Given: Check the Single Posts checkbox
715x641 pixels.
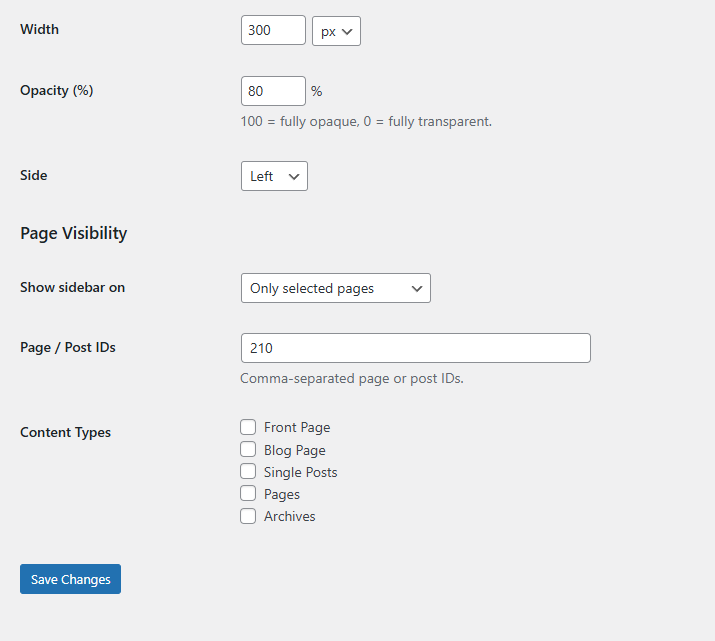Looking at the screenshot, I should [x=248, y=472].
